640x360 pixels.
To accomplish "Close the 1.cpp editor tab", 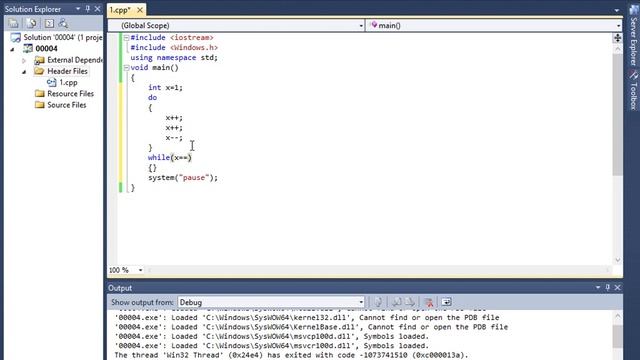I will tap(140, 10).
